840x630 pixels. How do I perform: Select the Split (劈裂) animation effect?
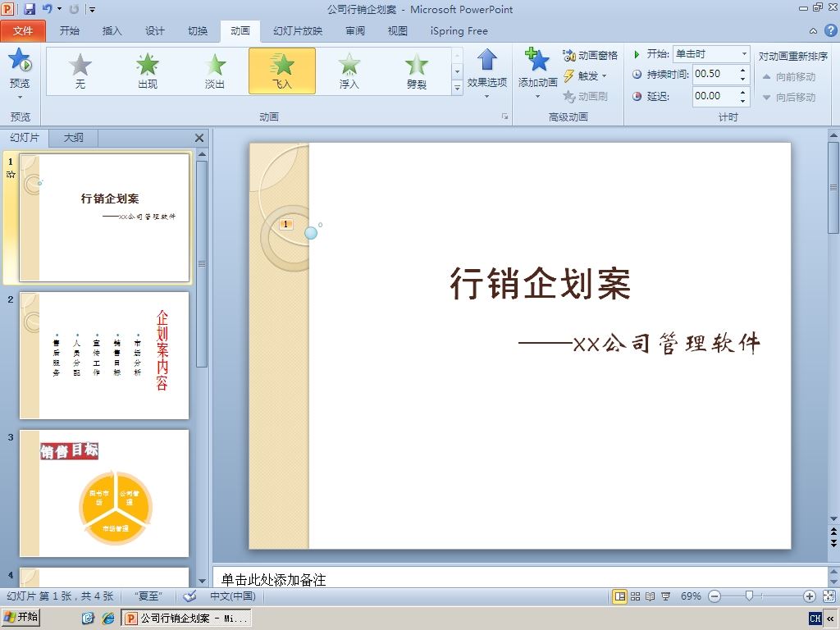click(416, 71)
